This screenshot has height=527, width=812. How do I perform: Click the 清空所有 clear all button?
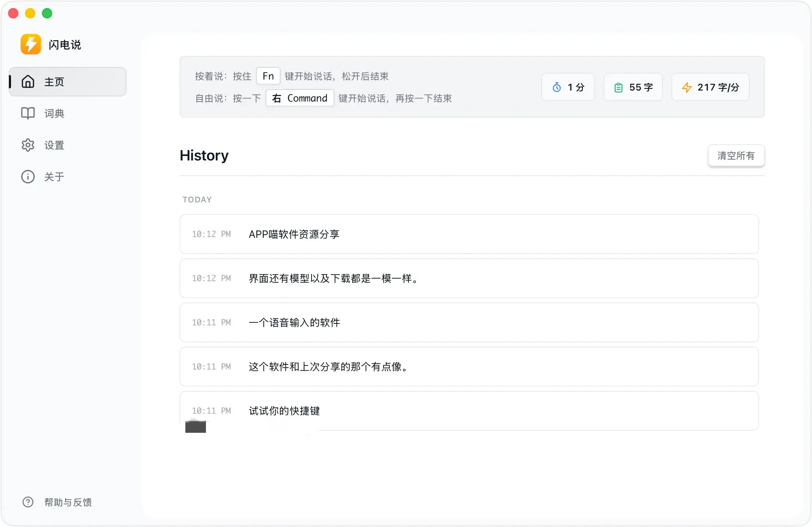pos(736,156)
